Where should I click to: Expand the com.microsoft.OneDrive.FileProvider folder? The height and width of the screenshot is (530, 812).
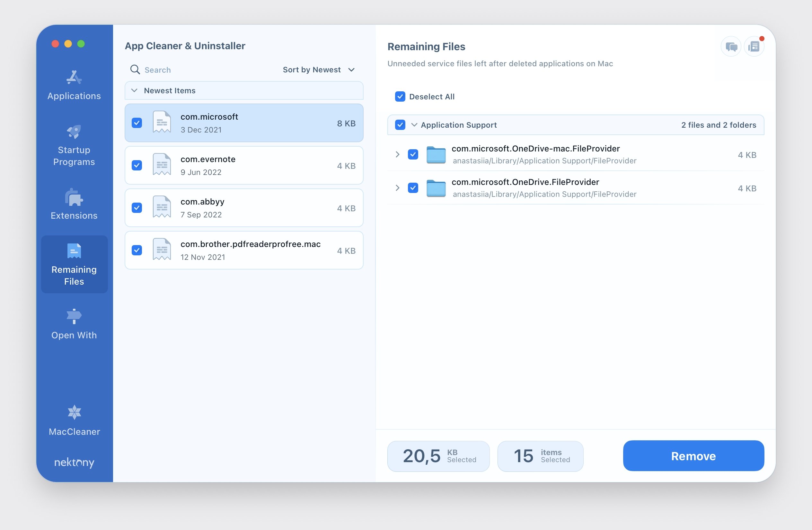(x=398, y=188)
